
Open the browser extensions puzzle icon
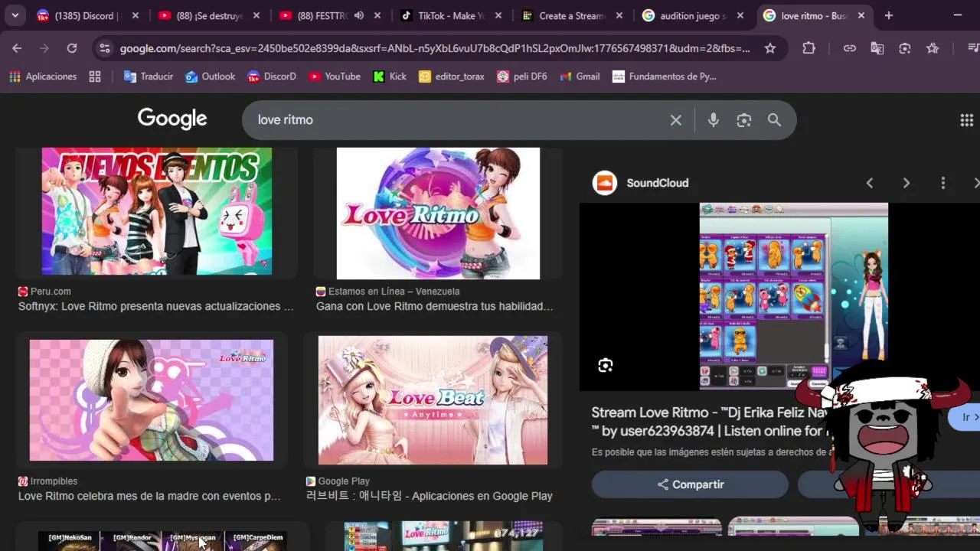[809, 48]
